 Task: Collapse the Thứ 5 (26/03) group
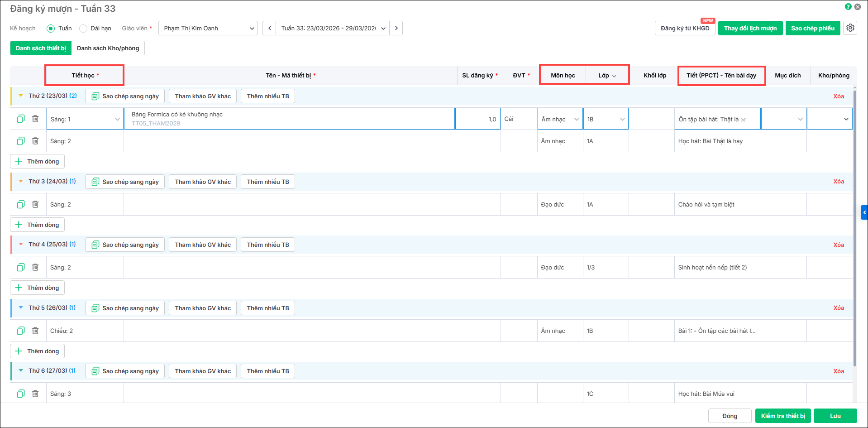tap(21, 308)
